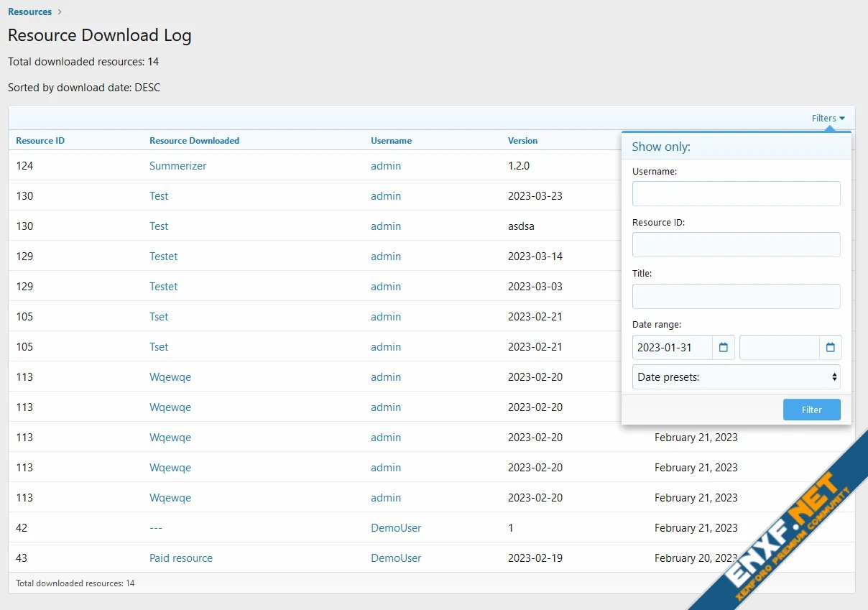868x610 pixels.
Task: Click the start date field showing 2023-01-31
Action: tap(672, 348)
